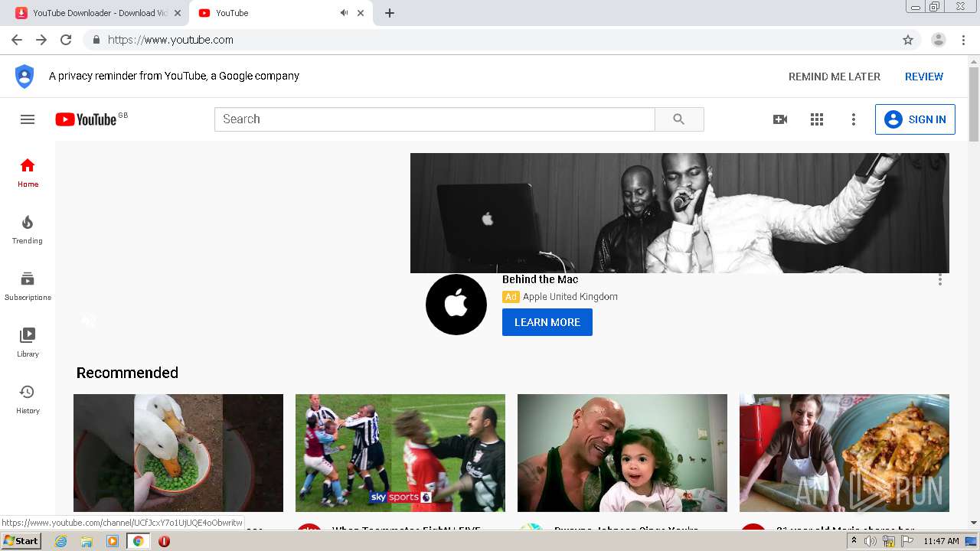This screenshot has width=980, height=551.
Task: Focus the YouTube search field
Action: point(435,119)
